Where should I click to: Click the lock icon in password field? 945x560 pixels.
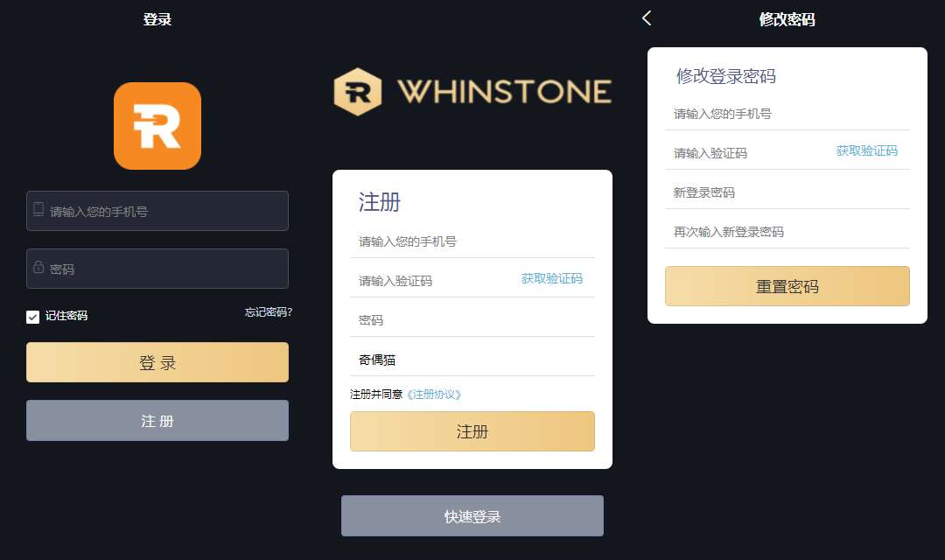coord(38,267)
